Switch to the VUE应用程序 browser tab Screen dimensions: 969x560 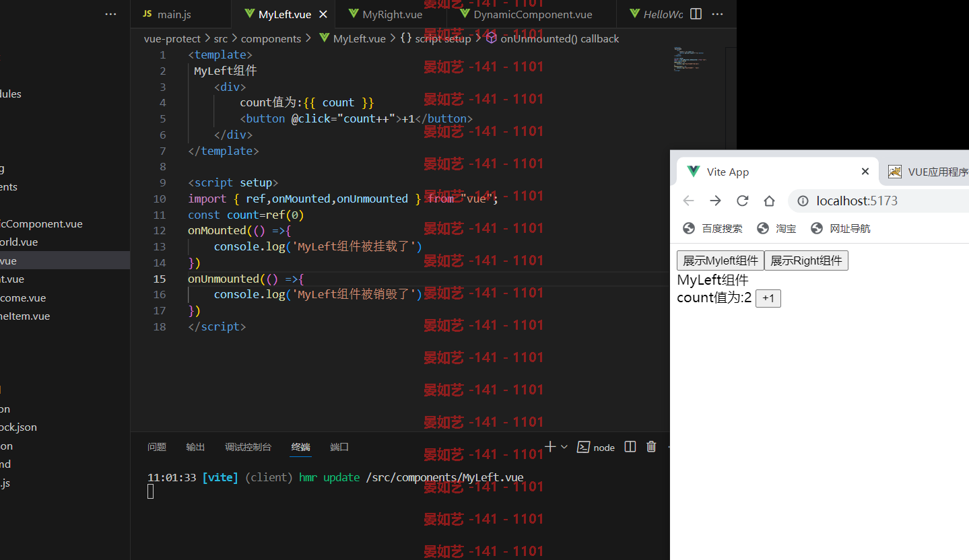tap(928, 172)
